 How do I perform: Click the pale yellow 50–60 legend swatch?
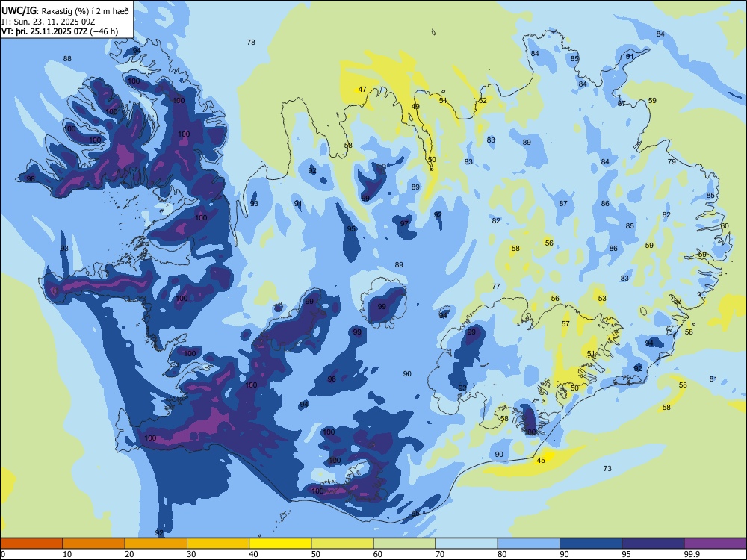pos(342,544)
